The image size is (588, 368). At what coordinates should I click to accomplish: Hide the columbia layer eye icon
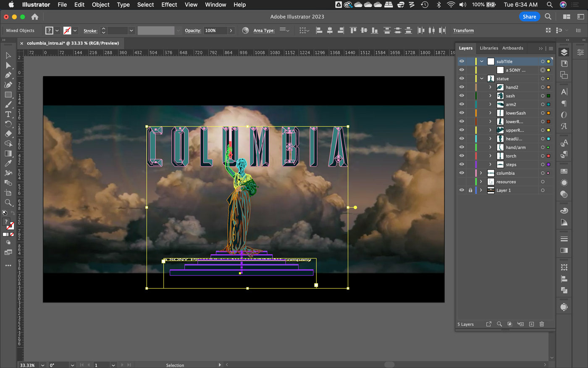(x=462, y=173)
